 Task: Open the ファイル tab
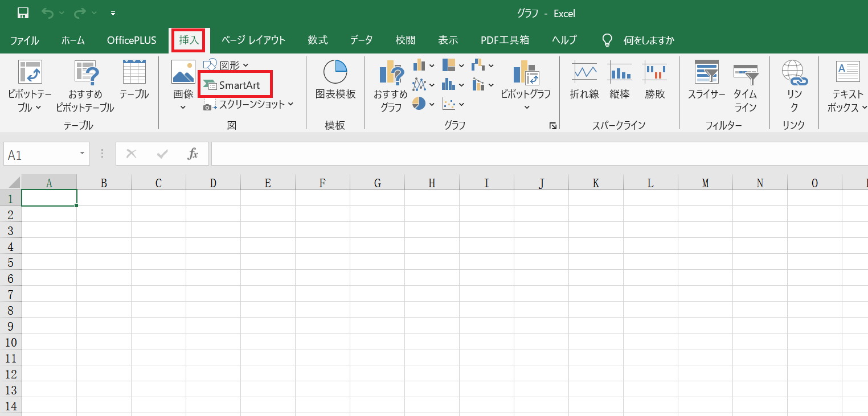tap(24, 40)
